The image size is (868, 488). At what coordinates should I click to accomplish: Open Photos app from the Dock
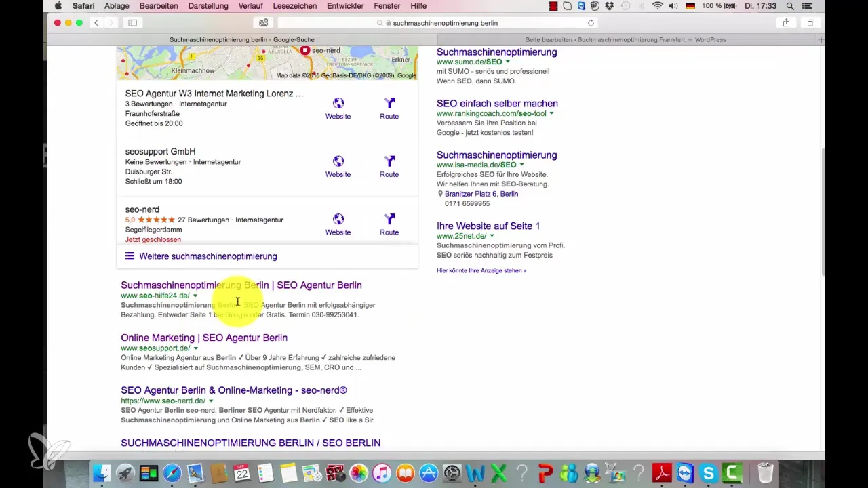click(359, 472)
